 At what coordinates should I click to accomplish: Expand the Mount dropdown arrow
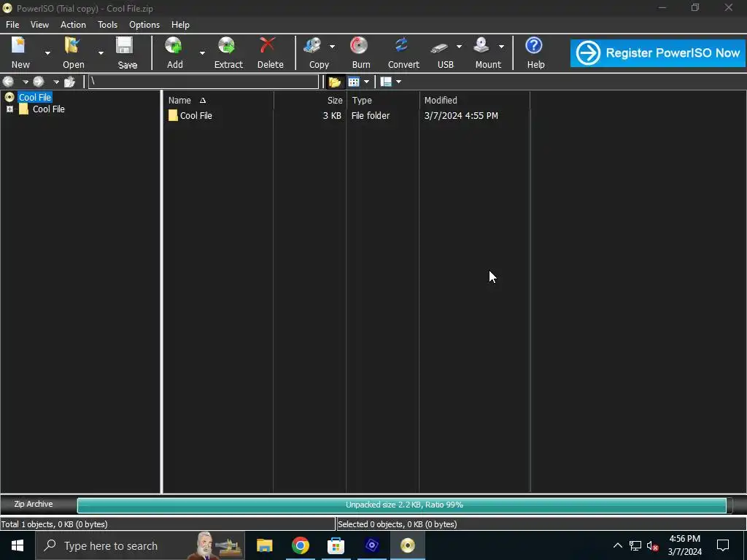501,47
